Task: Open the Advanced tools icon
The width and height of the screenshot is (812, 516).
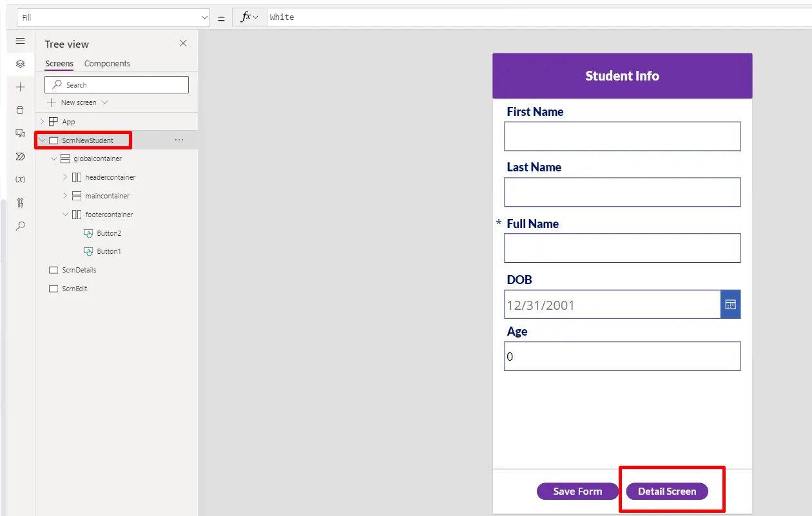Action: [x=20, y=203]
